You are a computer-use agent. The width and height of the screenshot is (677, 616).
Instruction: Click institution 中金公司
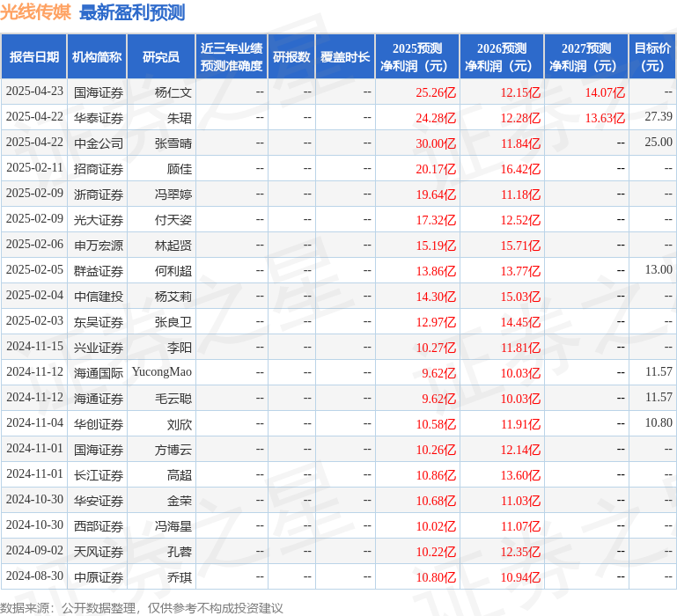pyautogui.click(x=99, y=143)
